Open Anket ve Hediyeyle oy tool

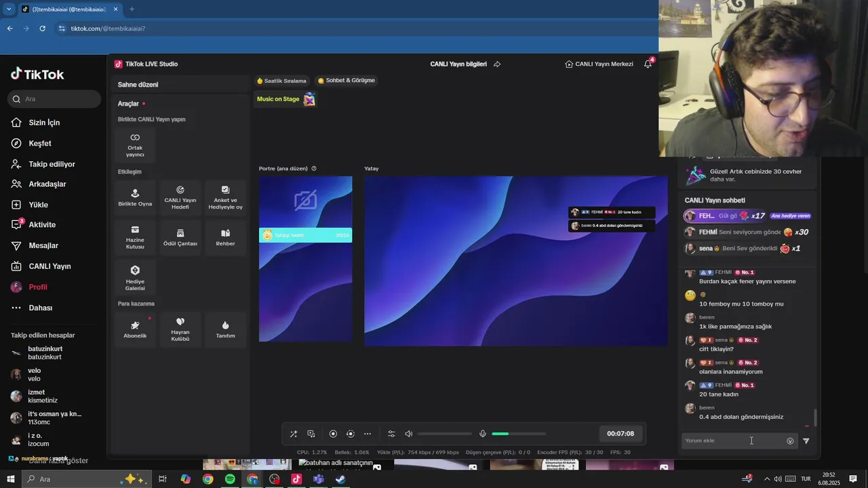click(x=225, y=197)
